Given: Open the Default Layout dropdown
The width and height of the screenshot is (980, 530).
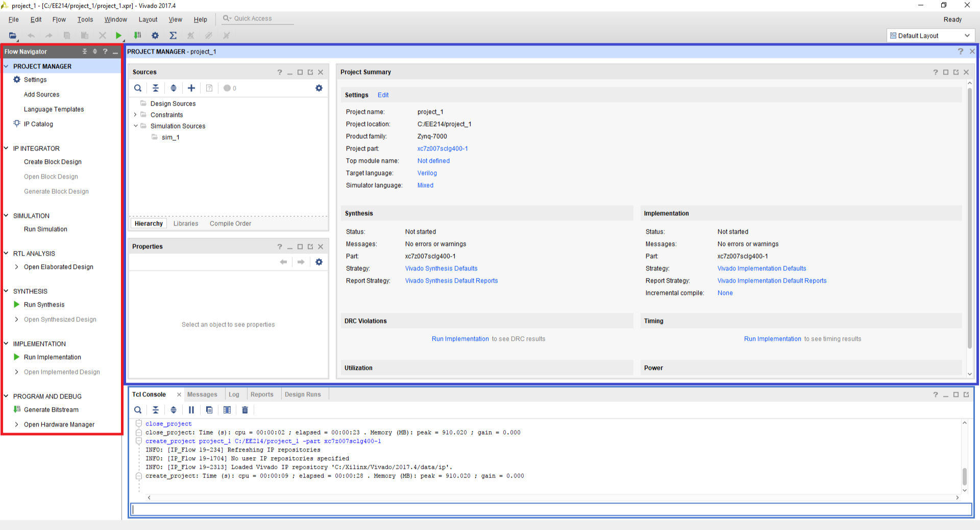Looking at the screenshot, I should pos(930,36).
